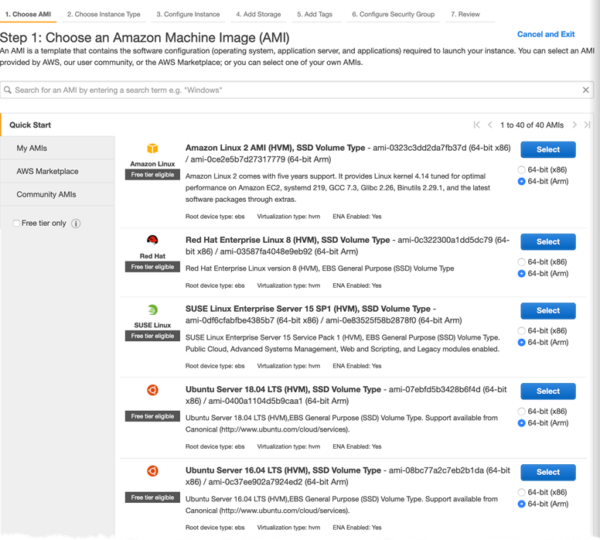Open AWS Marketplace in the sidebar
Viewport: 600px width, 540px height.
point(57,171)
